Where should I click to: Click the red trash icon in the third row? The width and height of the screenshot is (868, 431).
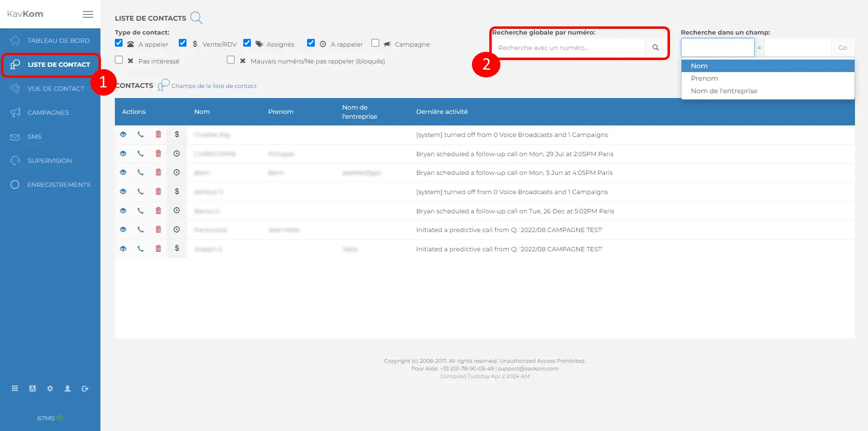[158, 172]
